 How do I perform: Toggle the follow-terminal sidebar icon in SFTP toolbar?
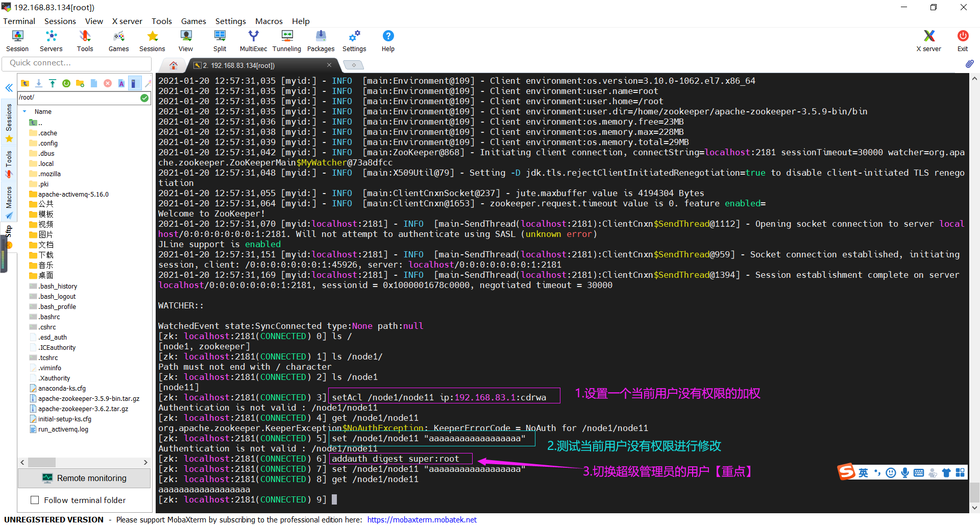pyautogui.click(x=134, y=83)
